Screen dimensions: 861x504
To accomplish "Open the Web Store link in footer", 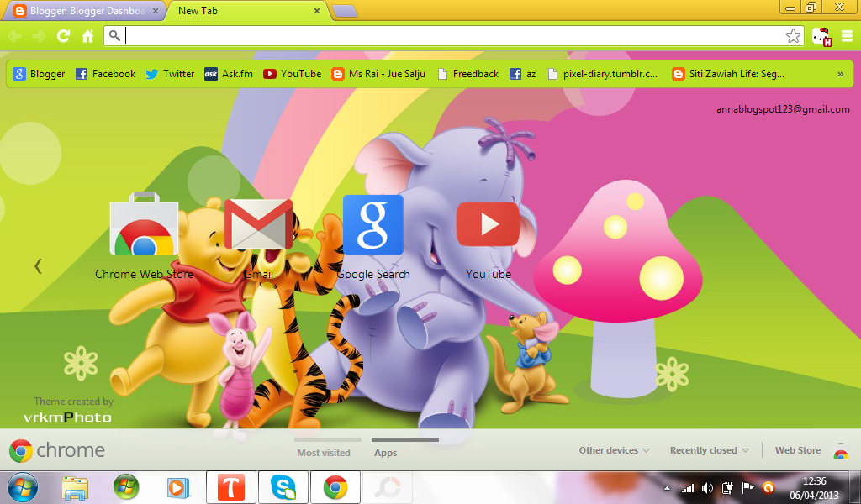I will click(798, 450).
